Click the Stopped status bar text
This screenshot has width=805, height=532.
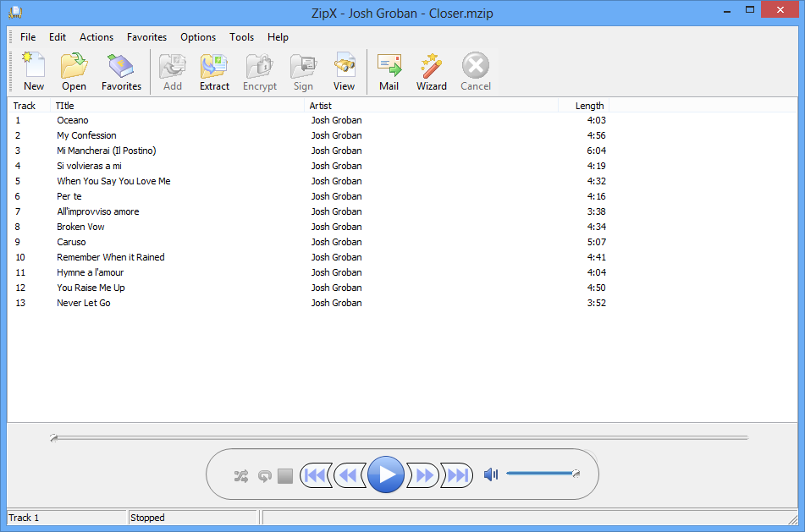(x=147, y=518)
